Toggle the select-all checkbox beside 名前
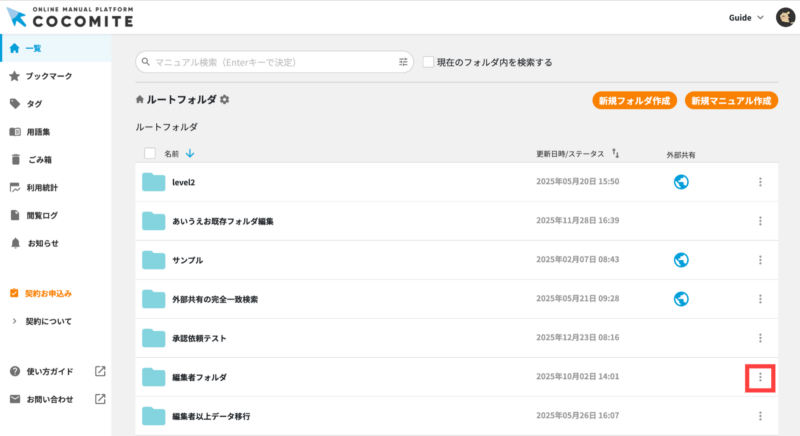Viewport: 800px width, 436px height. tap(150, 154)
